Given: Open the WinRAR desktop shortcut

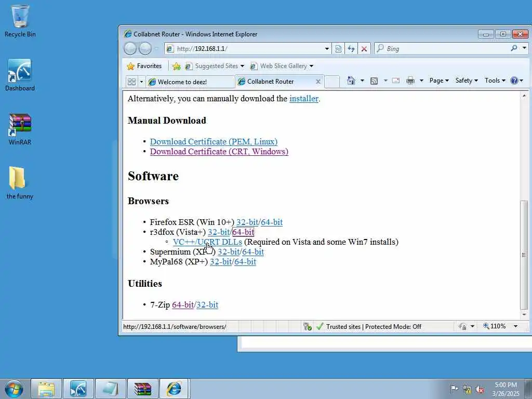Looking at the screenshot, I should pos(20,129).
